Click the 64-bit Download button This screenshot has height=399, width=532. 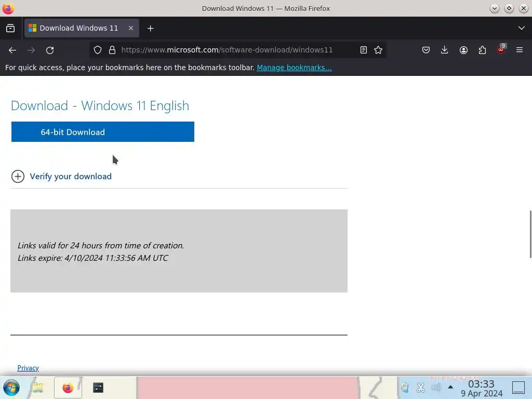pyautogui.click(x=103, y=131)
